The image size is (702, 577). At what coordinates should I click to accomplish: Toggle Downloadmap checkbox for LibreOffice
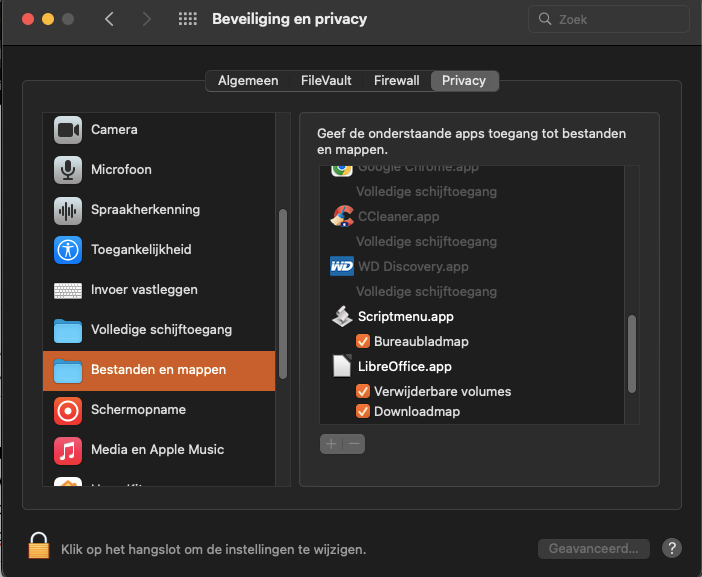pyautogui.click(x=363, y=411)
